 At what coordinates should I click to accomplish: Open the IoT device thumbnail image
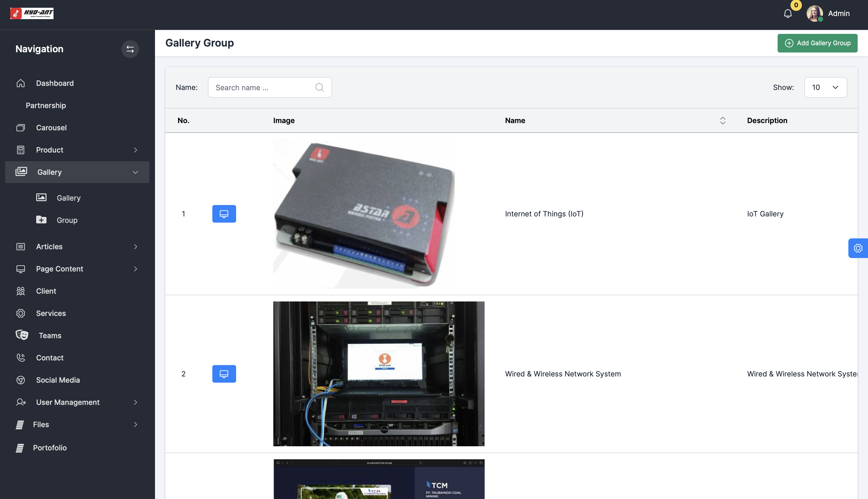coord(364,214)
